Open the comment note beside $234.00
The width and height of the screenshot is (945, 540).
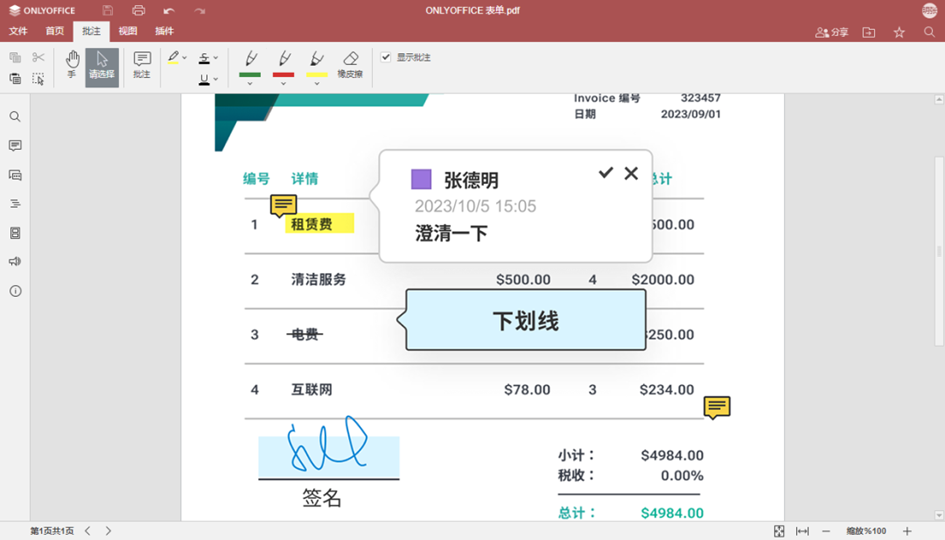pos(717,407)
